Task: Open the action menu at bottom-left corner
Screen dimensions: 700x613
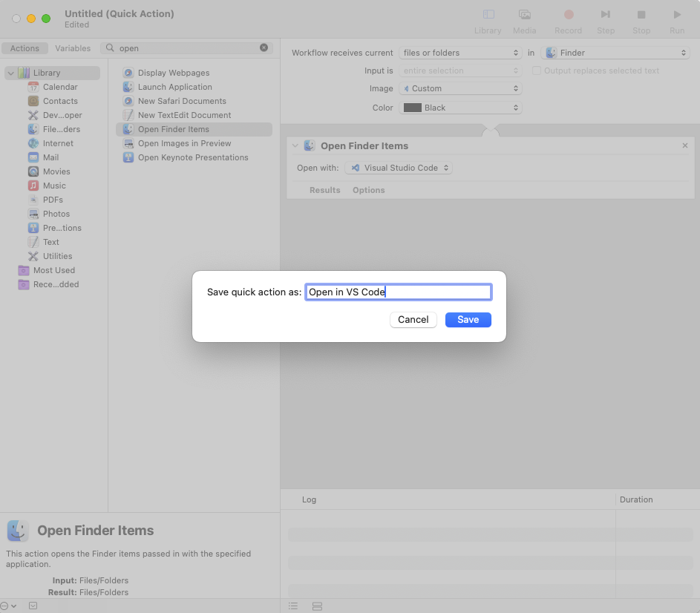Action: tap(8, 606)
